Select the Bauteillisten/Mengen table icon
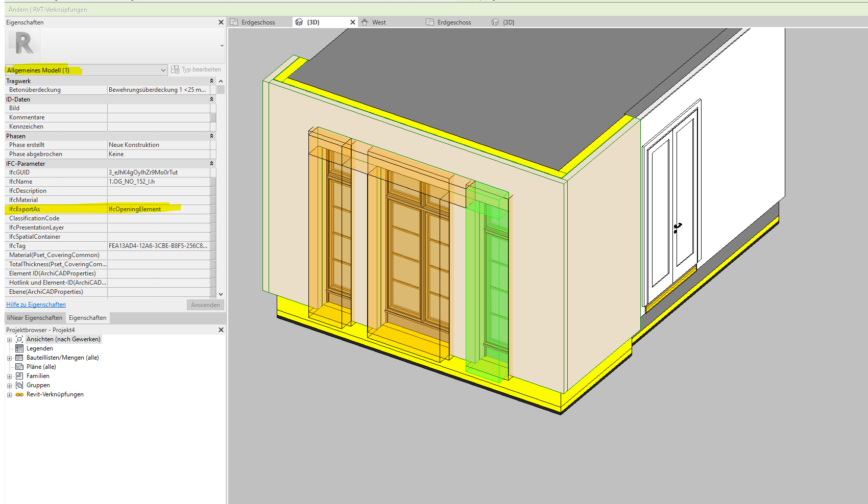This screenshot has height=504, width=868. click(19, 358)
